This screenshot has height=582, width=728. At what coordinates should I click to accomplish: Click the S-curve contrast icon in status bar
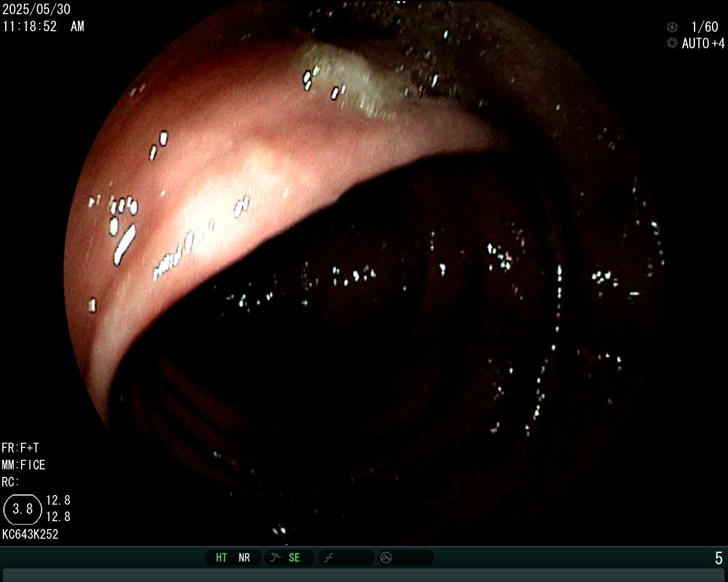click(328, 558)
